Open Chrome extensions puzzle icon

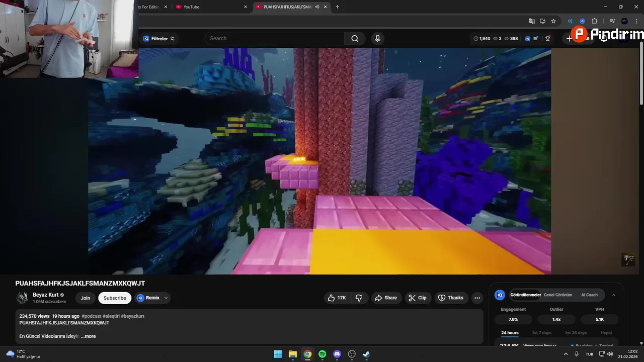click(x=594, y=21)
